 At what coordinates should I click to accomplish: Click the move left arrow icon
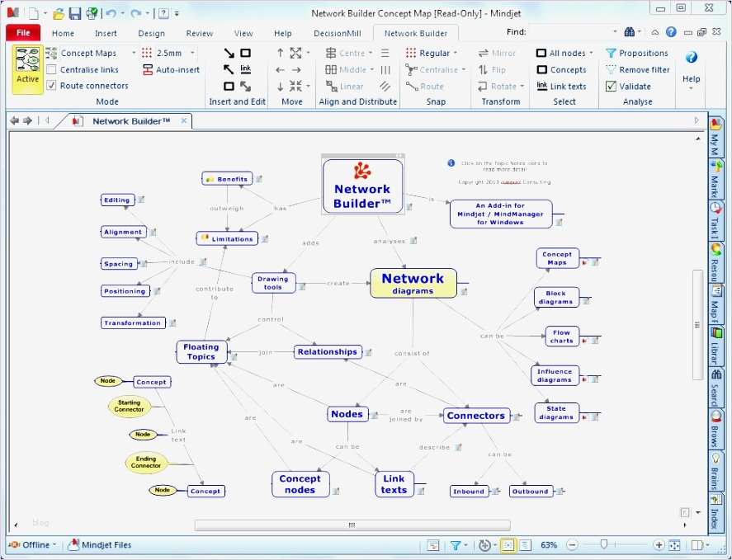(x=280, y=70)
